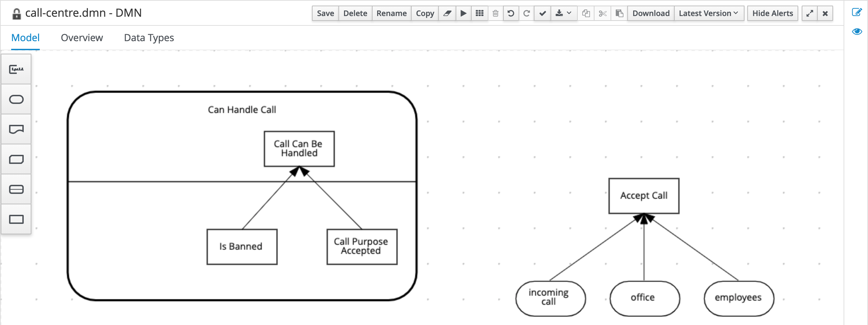This screenshot has width=868, height=325.
Task: Switch to the Data Types tab
Action: point(149,38)
